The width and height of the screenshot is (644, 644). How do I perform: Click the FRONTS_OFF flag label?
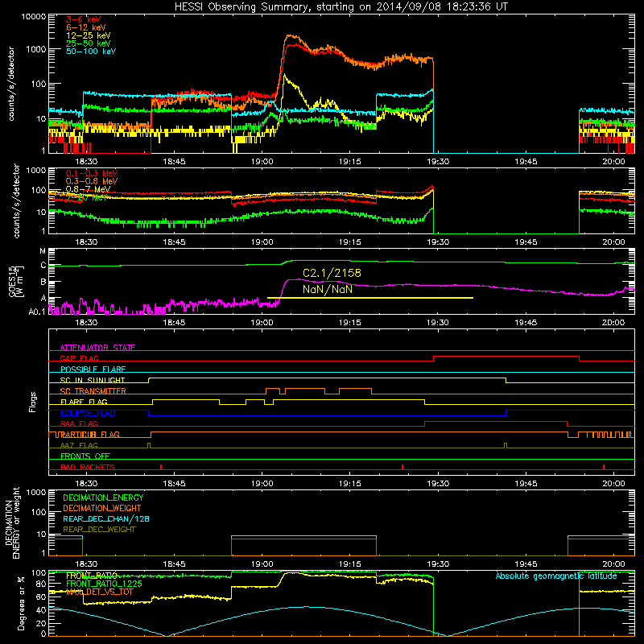click(85, 456)
